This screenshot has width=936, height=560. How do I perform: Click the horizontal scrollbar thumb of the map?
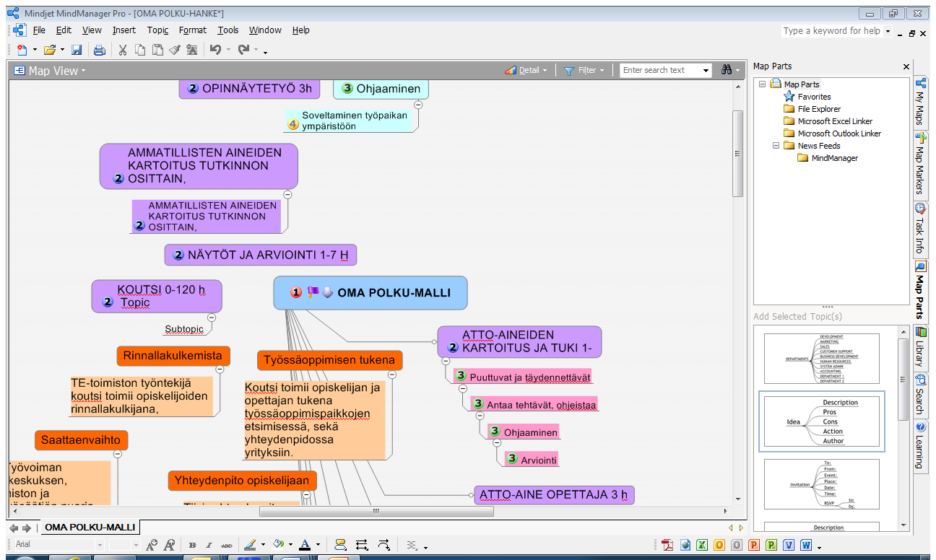376,511
